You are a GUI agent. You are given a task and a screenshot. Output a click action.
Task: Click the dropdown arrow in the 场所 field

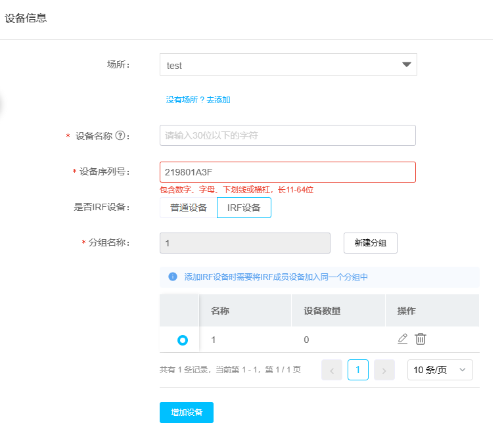pyautogui.click(x=406, y=64)
